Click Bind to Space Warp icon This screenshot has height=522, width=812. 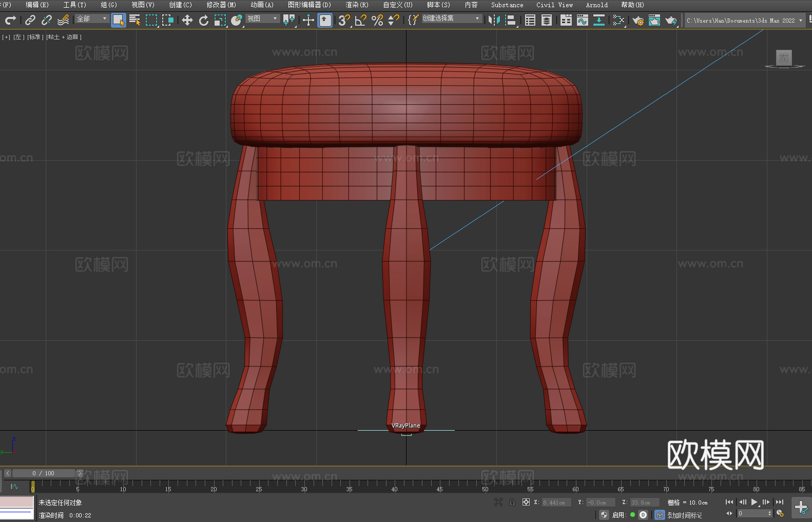click(63, 20)
